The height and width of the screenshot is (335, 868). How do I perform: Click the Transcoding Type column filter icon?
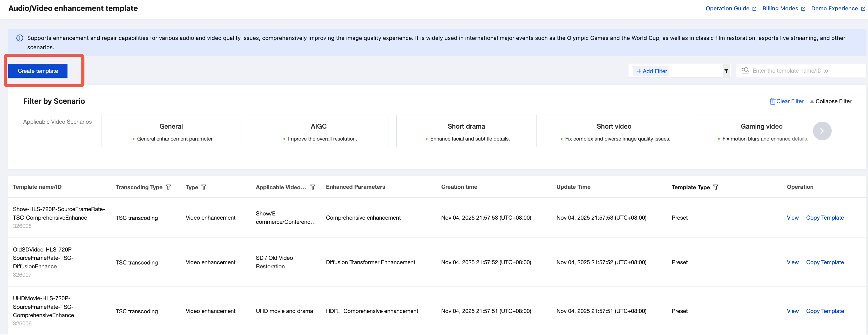pyautogui.click(x=168, y=187)
